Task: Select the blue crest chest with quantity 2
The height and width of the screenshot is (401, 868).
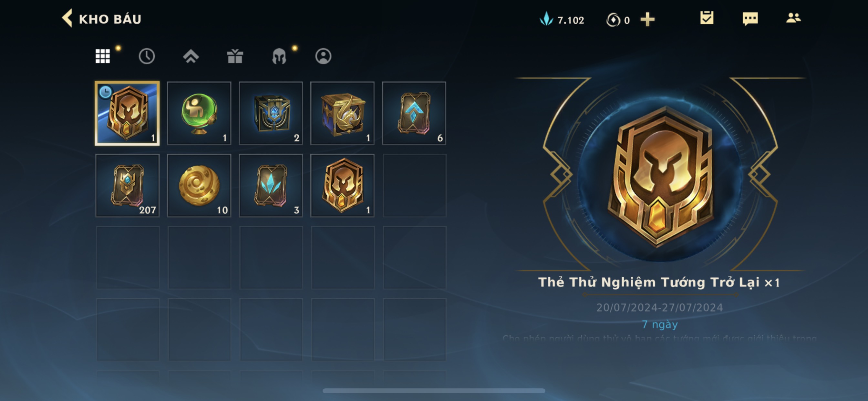Action: pyautogui.click(x=271, y=113)
